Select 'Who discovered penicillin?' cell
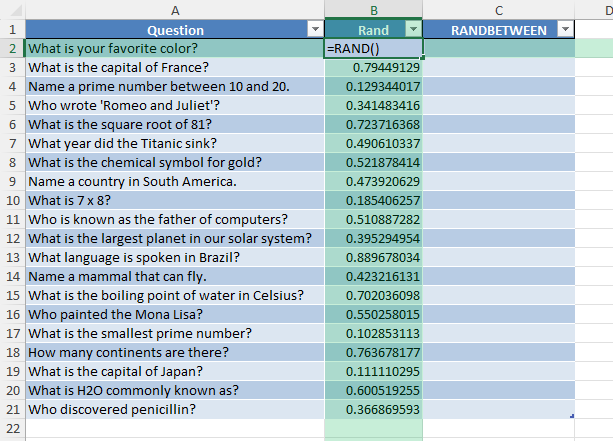The height and width of the screenshot is (441, 613). pos(175,410)
